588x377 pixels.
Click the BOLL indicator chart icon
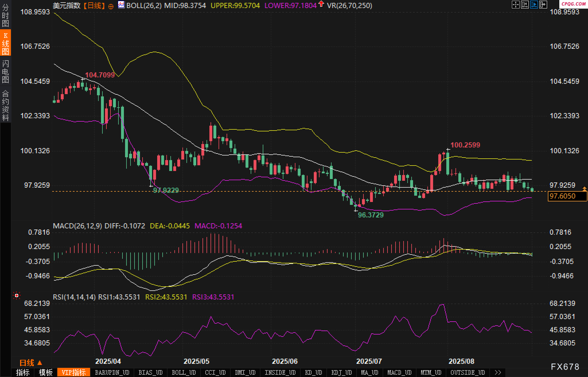(x=121, y=5)
